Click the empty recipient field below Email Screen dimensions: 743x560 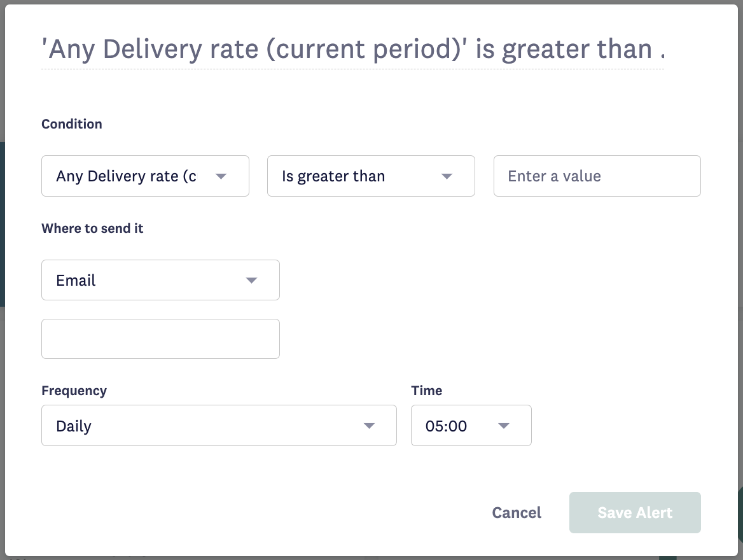(160, 339)
